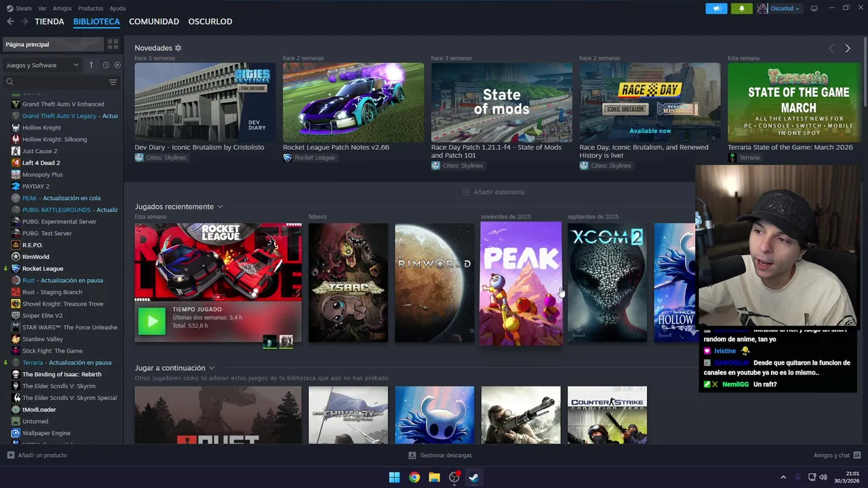Open Novedades settings gear
The height and width of the screenshot is (488, 868).
[178, 48]
